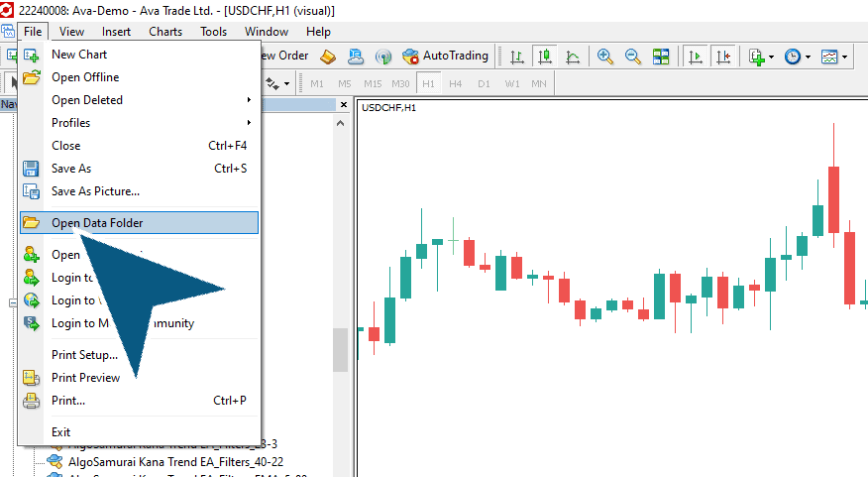Choose Print... menu entry
The height and width of the screenshot is (477, 868).
click(x=139, y=400)
